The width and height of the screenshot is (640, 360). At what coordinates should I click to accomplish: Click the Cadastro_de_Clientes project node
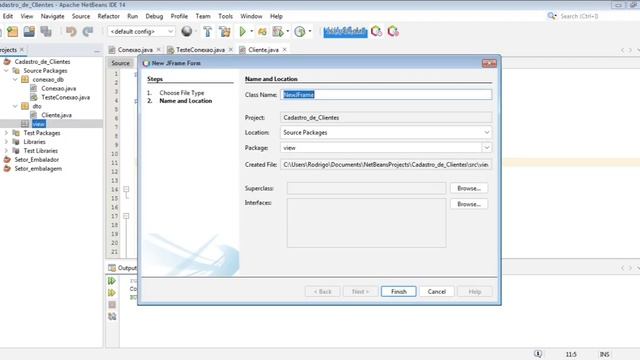(42, 62)
